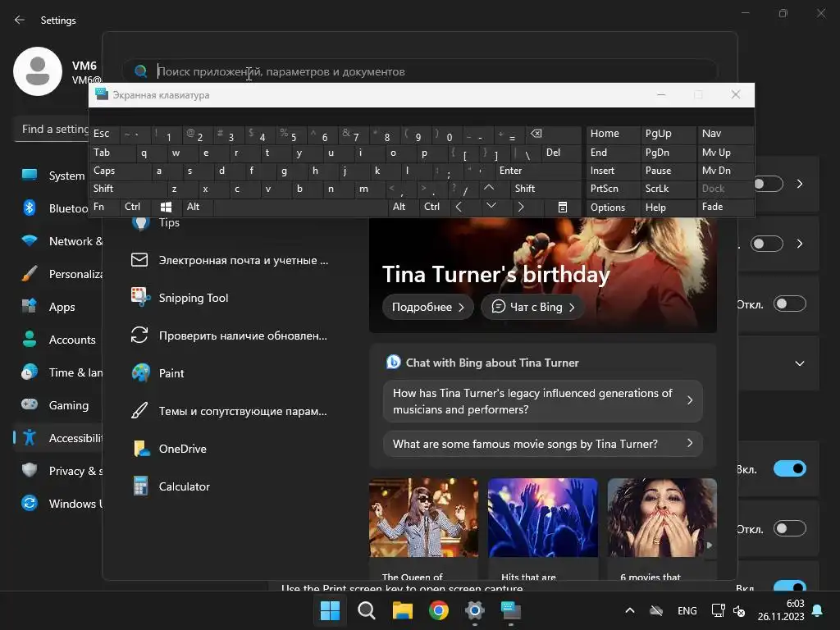Click the volume muted tray icon

pyautogui.click(x=739, y=610)
